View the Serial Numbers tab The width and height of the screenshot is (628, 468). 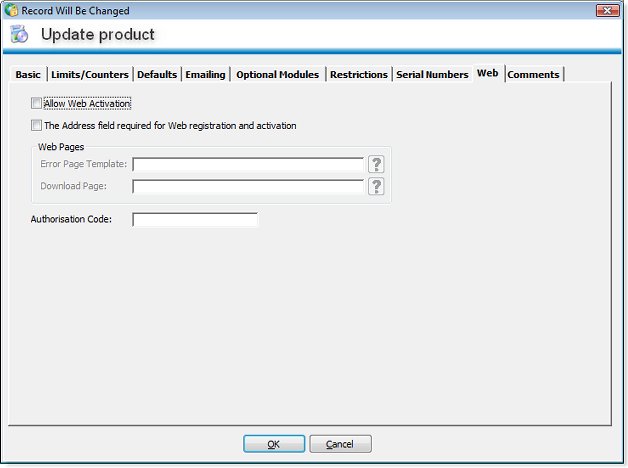tap(431, 75)
